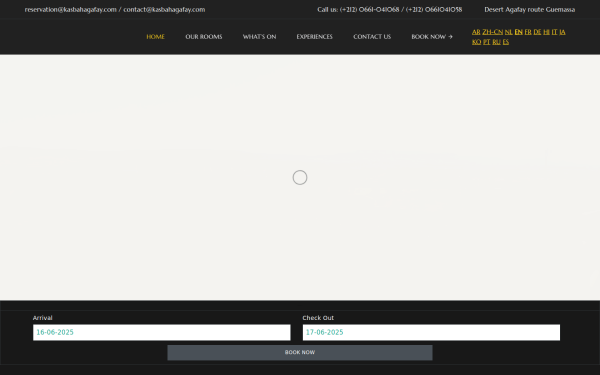Click the reservation@kasbahagafay.com email text

[70, 10]
